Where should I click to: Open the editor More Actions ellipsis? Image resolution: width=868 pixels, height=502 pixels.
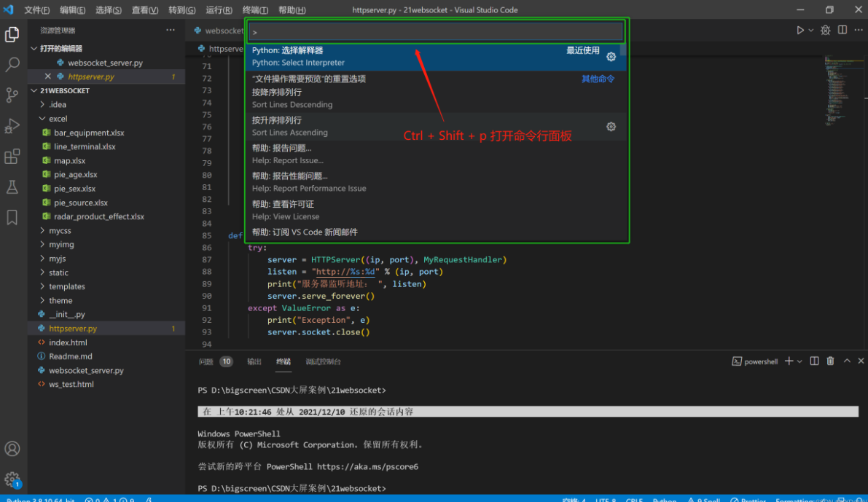pyautogui.click(x=859, y=31)
